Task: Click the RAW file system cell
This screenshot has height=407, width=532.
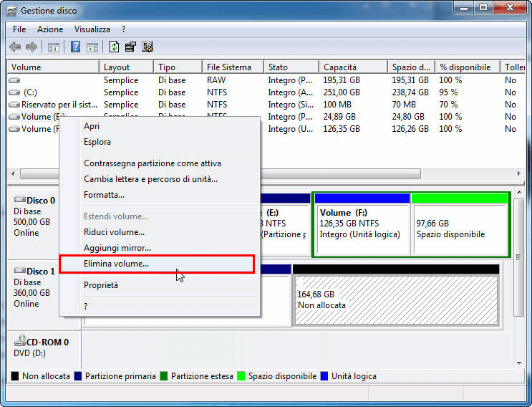Action: click(216, 80)
